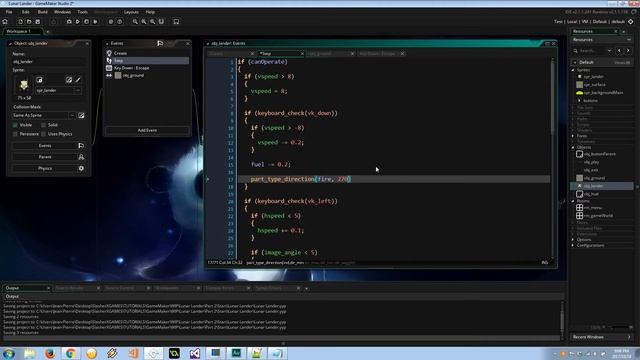Image resolution: width=640 pixels, height=360 pixels.
Task: Stop the running game from toolbar
Action: [86, 22]
